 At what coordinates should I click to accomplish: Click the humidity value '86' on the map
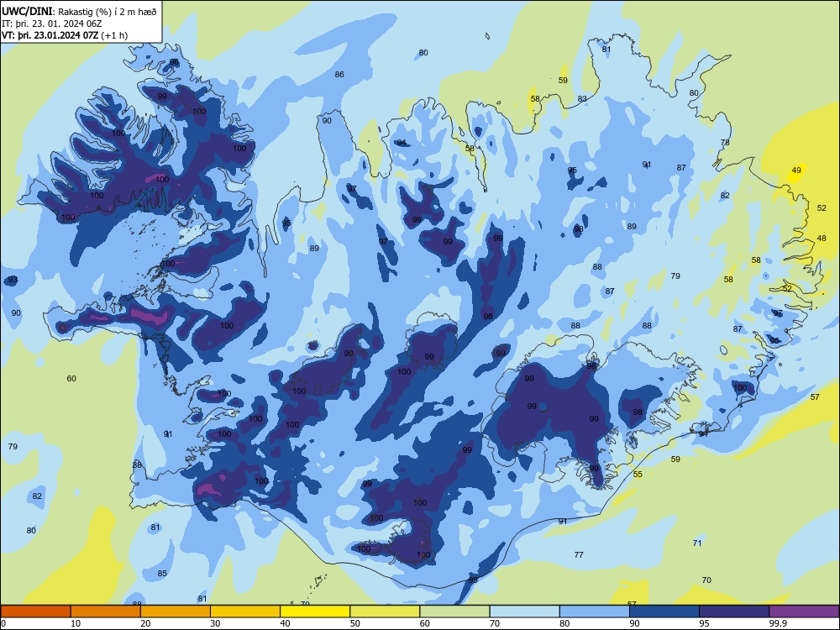coord(339,75)
